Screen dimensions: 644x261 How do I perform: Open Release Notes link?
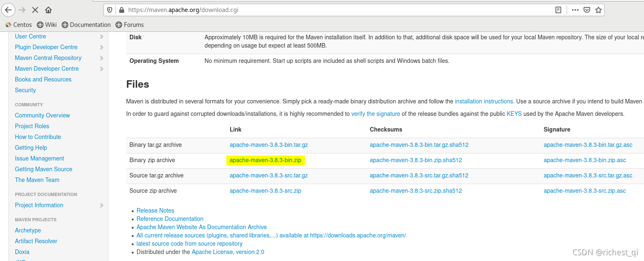click(x=155, y=211)
